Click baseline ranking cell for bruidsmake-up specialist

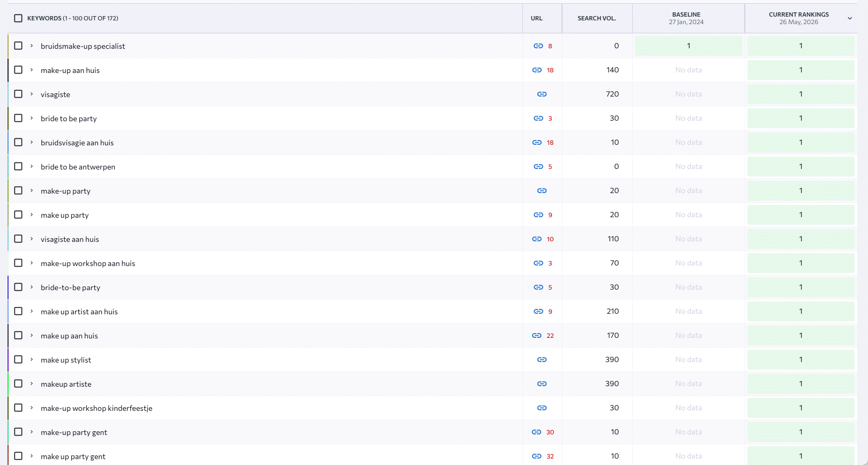pyautogui.click(x=689, y=46)
